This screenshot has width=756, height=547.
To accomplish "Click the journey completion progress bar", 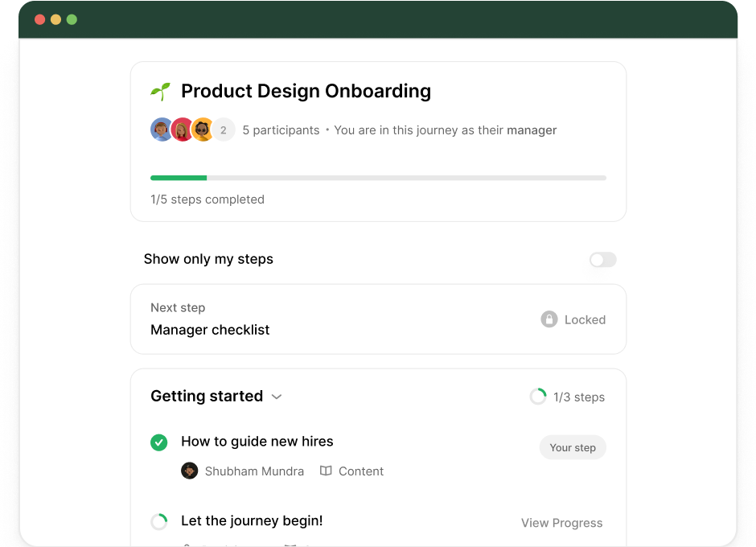I will [378, 178].
